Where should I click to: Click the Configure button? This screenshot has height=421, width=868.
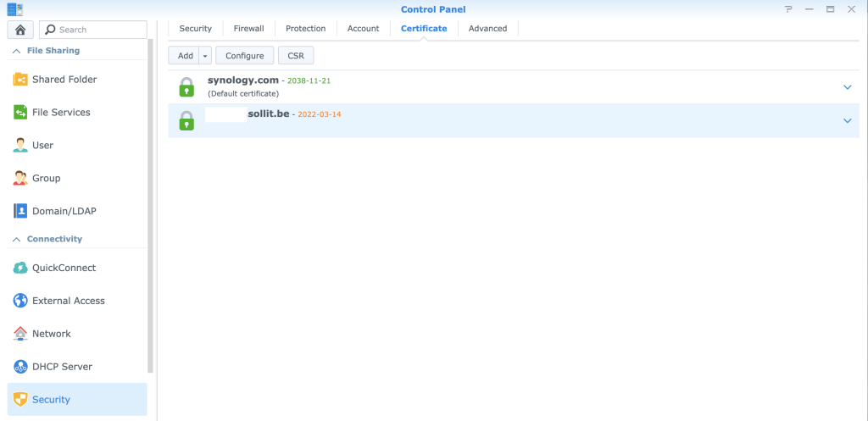(x=244, y=56)
